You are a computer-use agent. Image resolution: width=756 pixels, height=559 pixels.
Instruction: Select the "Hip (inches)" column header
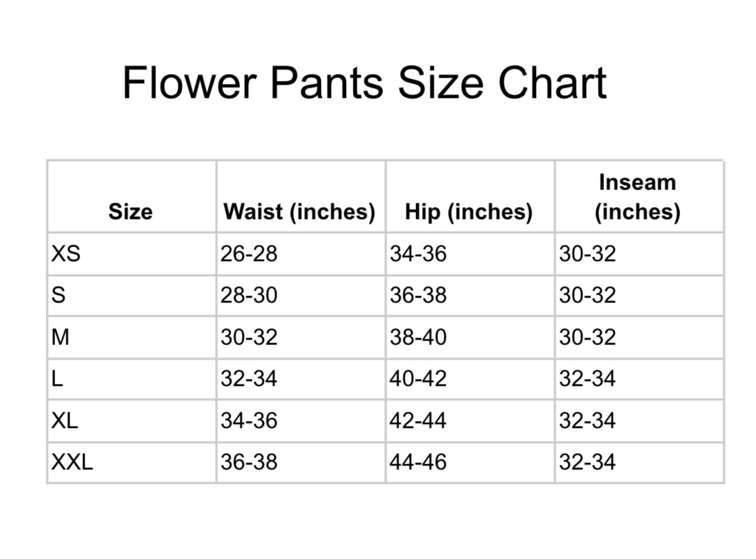coord(468,211)
